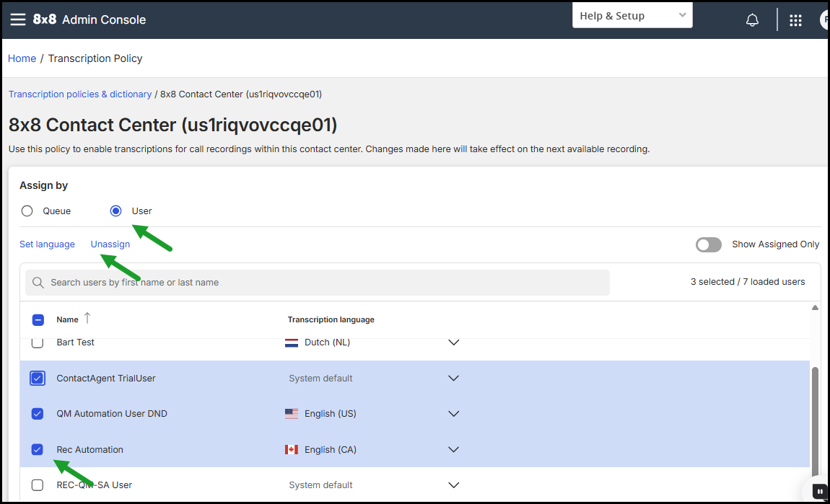830x504 pixels.
Task: Click the English (US) flag icon
Action: (x=292, y=414)
